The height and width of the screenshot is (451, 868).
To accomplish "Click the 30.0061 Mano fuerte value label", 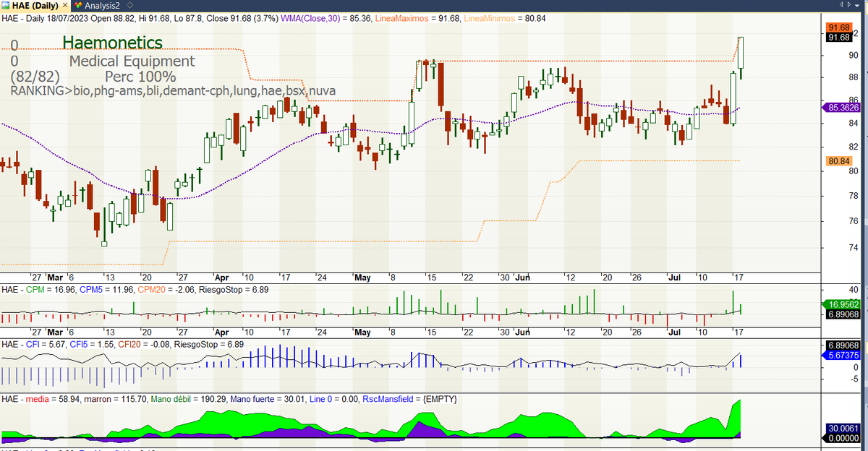I will (x=842, y=428).
